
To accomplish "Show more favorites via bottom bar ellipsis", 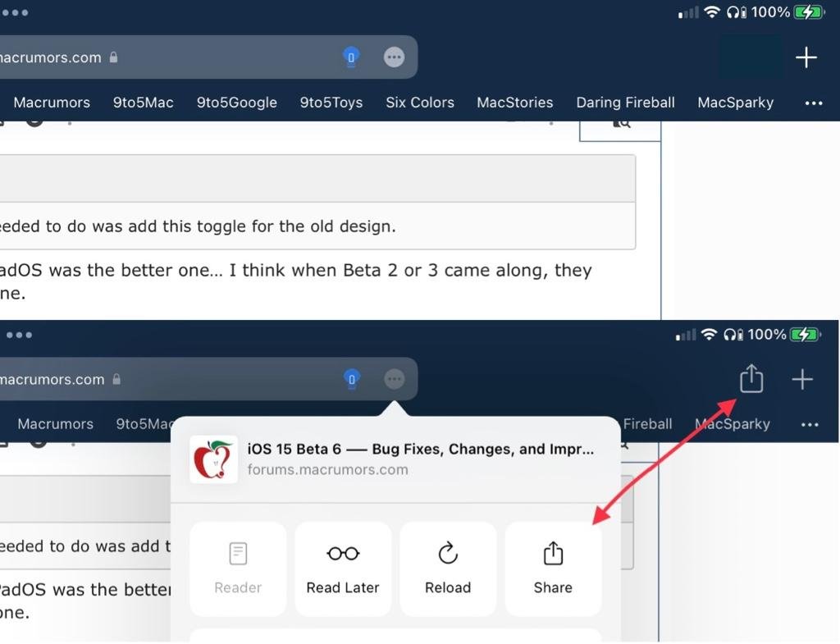I will pos(810,425).
